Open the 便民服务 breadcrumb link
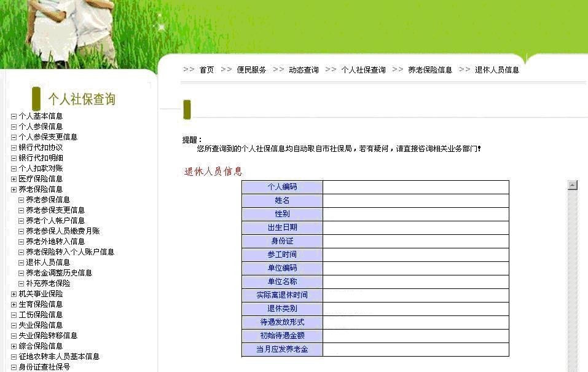The image size is (588, 372). [x=251, y=69]
